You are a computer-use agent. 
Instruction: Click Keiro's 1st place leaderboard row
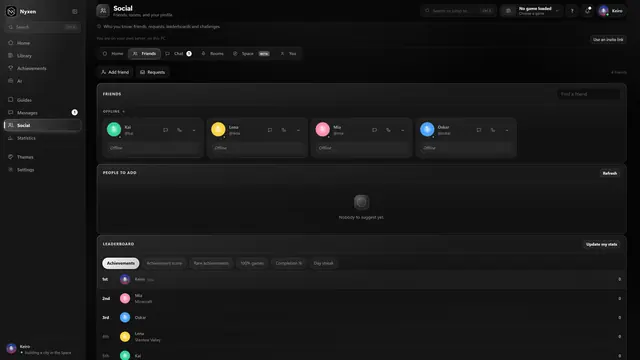[362, 279]
